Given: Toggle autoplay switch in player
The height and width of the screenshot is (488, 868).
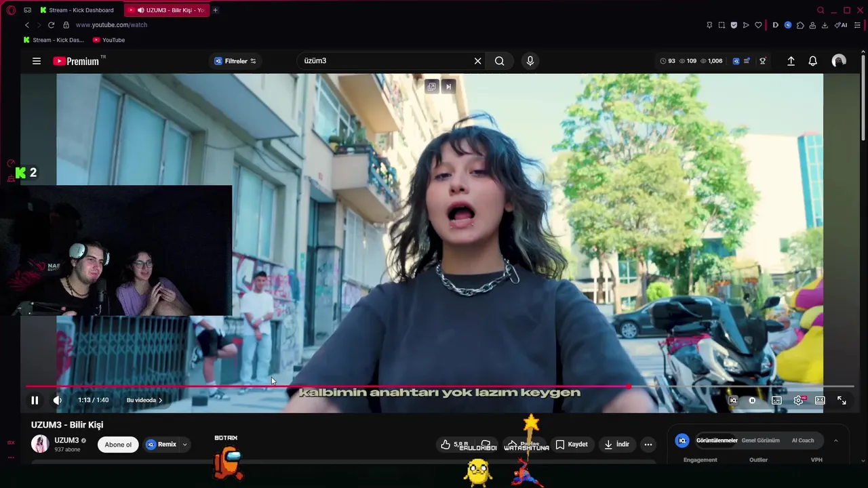Looking at the screenshot, I should 752,401.
